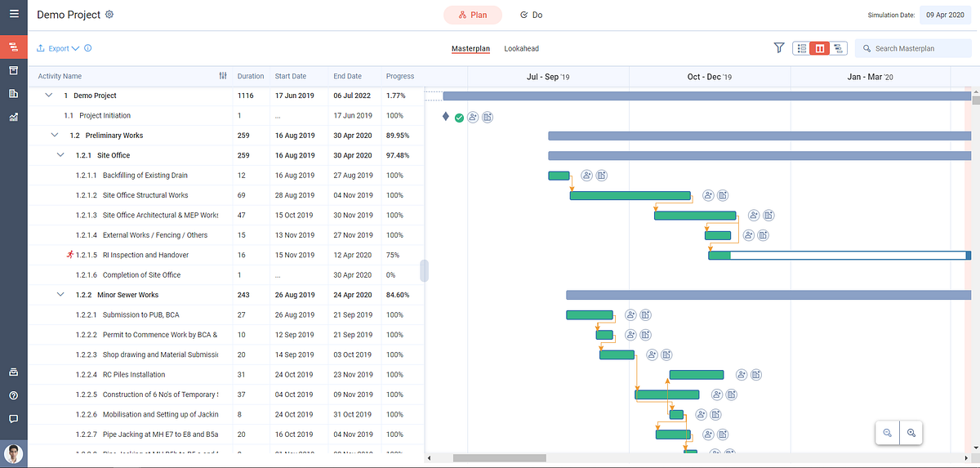Collapse the 1.2.2 Minor Sewer Works group
The image size is (980, 468).
[x=60, y=295]
